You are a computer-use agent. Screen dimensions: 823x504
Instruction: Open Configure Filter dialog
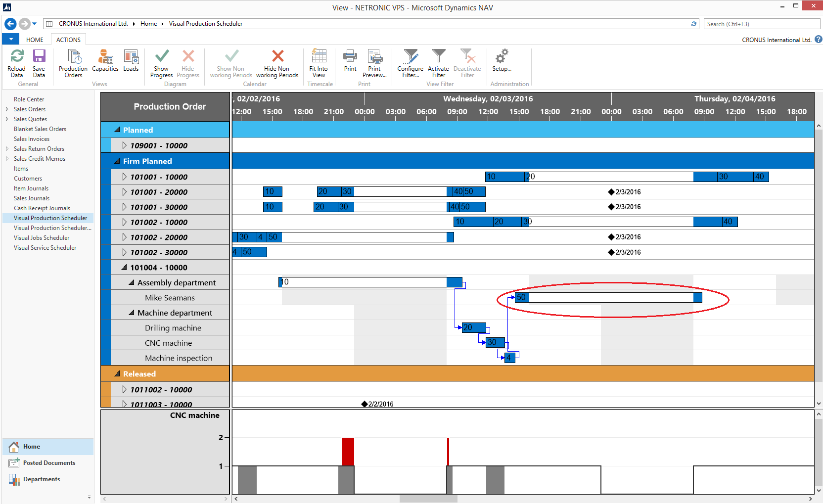click(411, 63)
